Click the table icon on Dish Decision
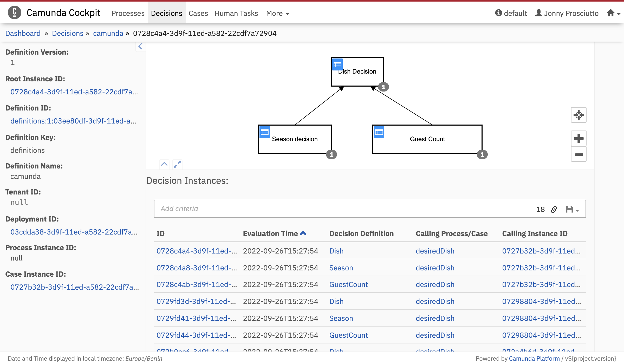 pyautogui.click(x=337, y=64)
